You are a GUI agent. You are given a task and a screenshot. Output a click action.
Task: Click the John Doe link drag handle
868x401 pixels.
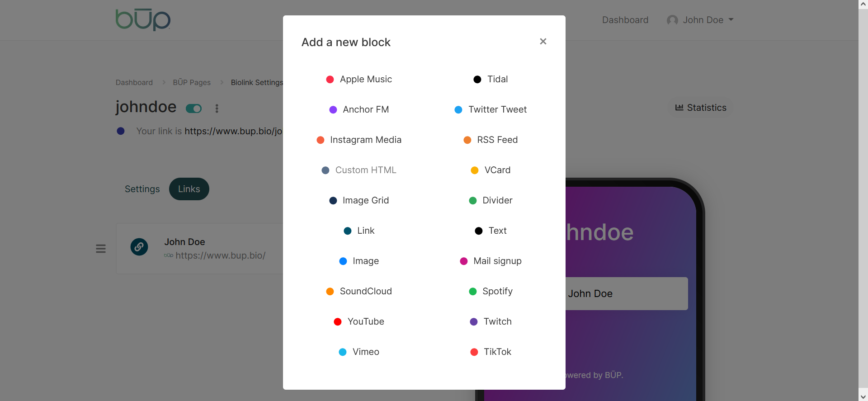(101, 249)
